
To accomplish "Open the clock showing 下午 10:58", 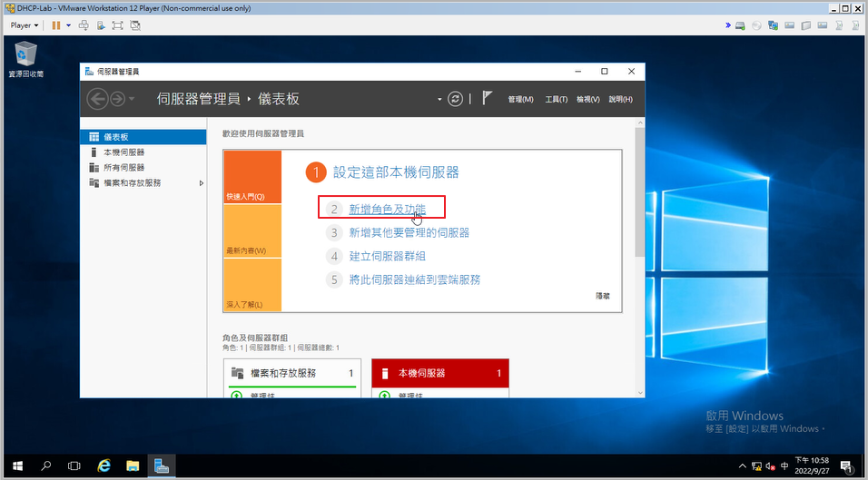I will coord(812,465).
